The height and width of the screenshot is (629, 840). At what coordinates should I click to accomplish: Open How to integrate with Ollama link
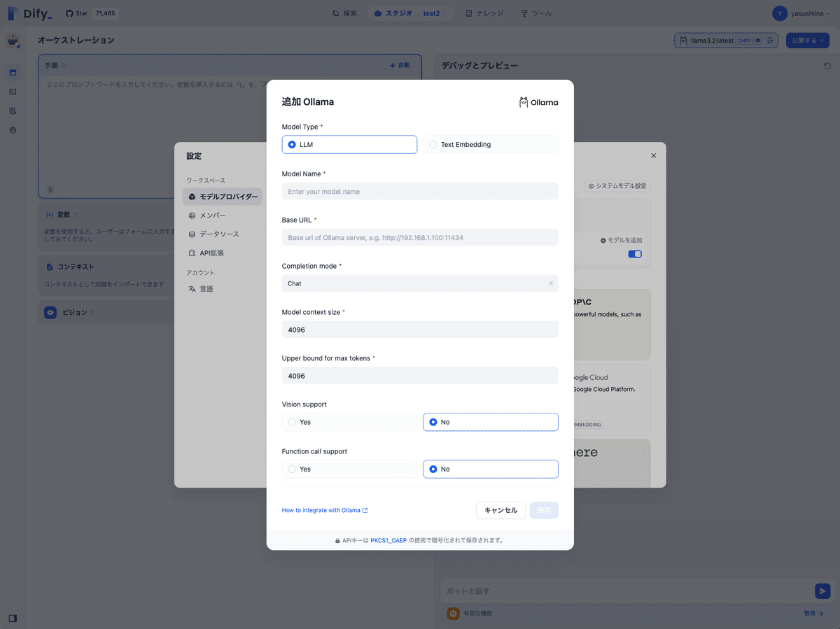coord(325,510)
